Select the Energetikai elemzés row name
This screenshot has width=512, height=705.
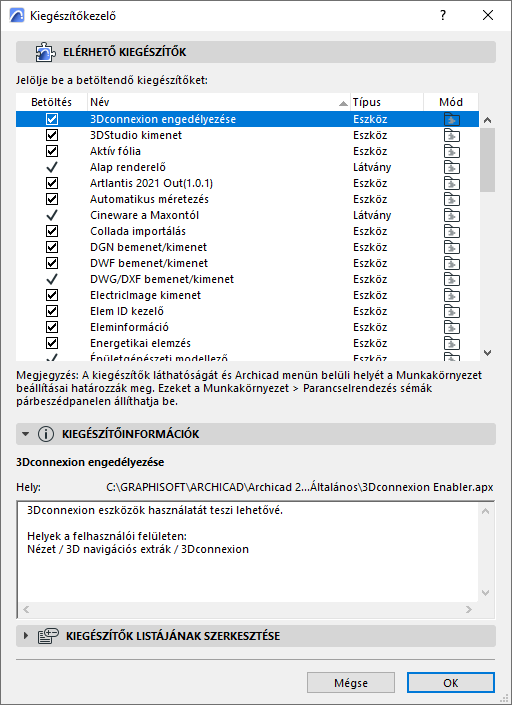[x=140, y=343]
